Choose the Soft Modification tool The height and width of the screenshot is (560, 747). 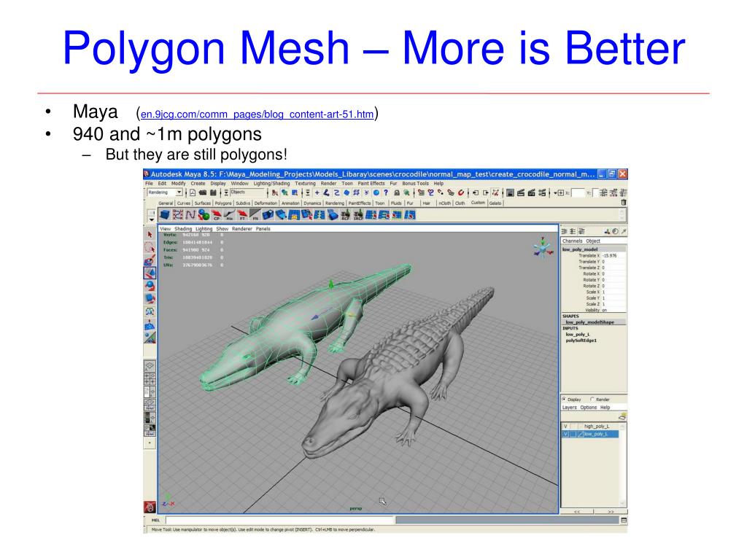tap(150, 325)
